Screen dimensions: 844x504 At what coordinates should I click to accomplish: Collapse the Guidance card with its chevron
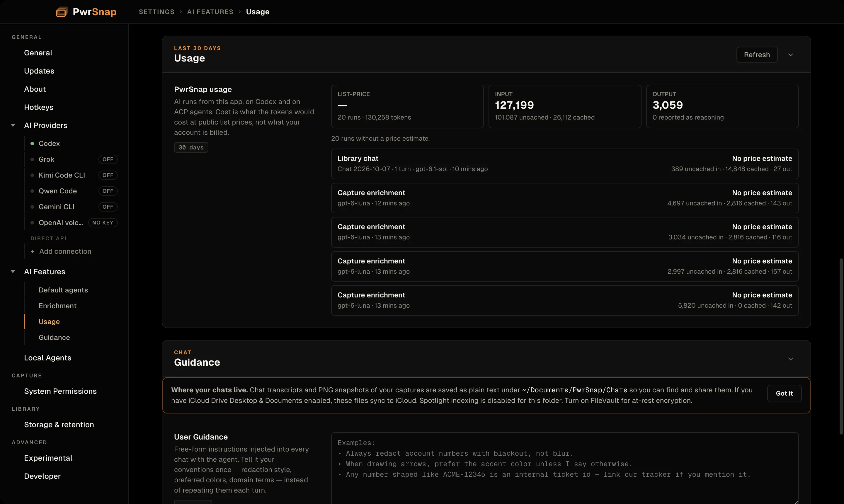791,359
